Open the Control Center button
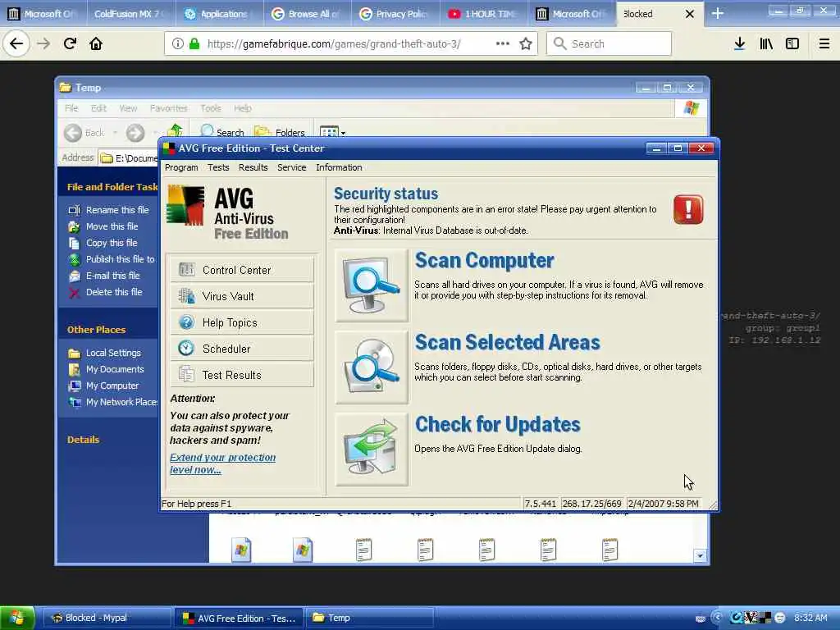 [x=242, y=270]
